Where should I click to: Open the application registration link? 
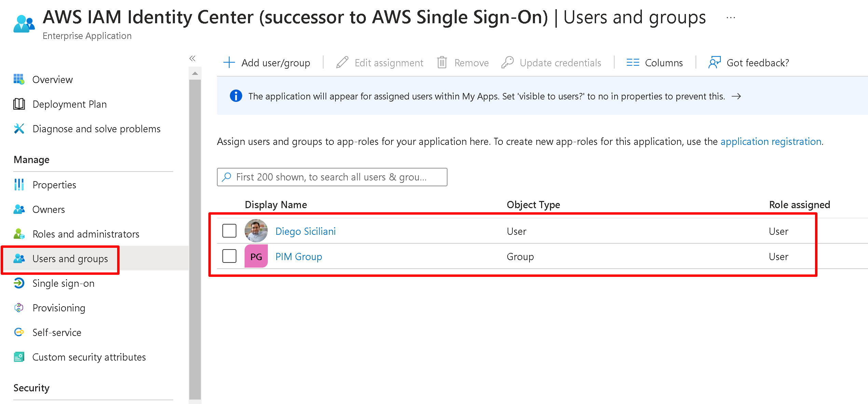[771, 142]
